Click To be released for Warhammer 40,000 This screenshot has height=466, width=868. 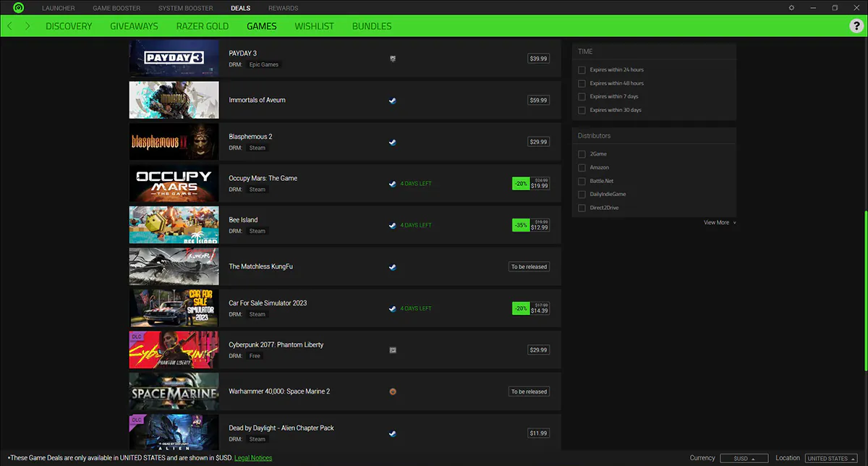click(x=529, y=391)
